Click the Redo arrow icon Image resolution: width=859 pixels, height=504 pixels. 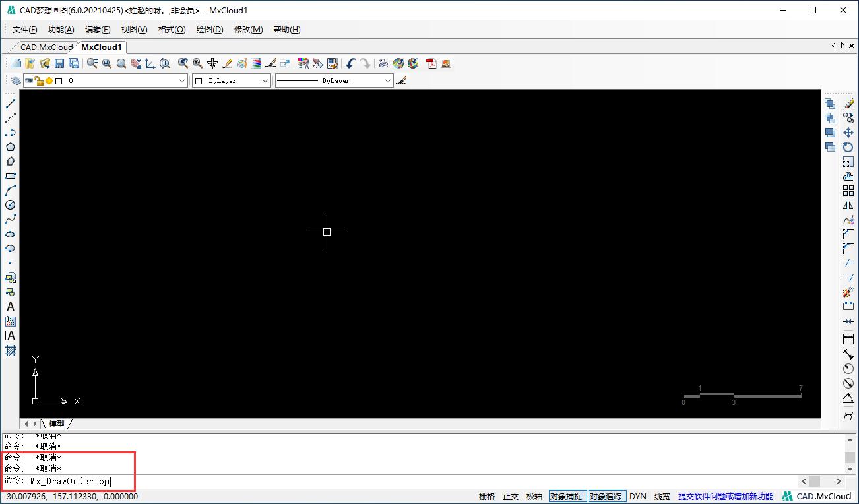[365, 63]
